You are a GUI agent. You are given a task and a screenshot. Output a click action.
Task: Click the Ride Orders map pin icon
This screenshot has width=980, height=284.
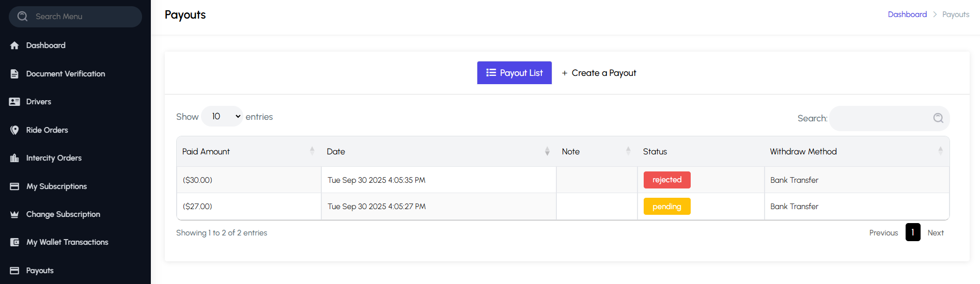coord(14,130)
